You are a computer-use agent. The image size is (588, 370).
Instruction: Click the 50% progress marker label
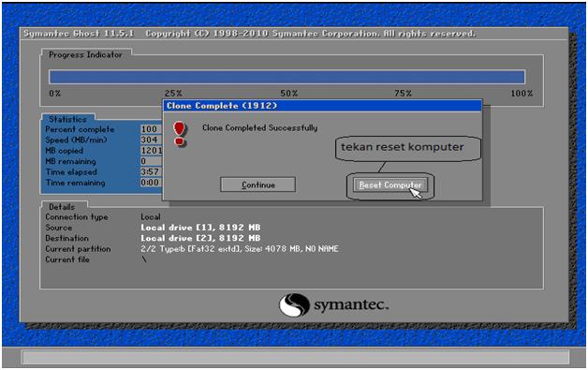point(289,94)
